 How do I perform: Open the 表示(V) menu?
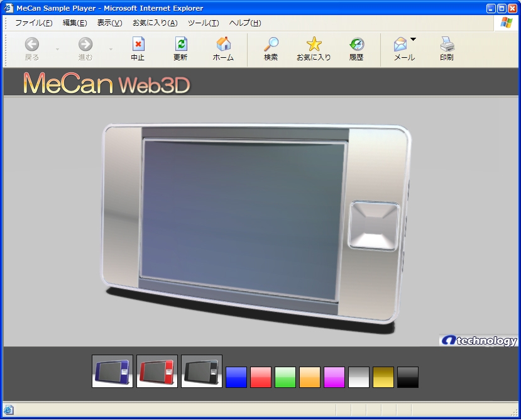[x=109, y=23]
